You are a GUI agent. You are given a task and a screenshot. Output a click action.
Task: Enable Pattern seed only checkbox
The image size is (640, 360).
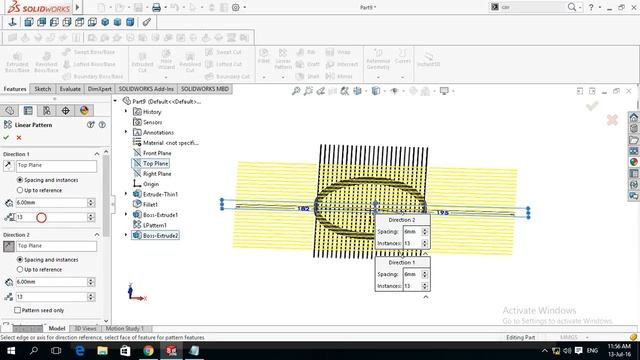[18, 310]
